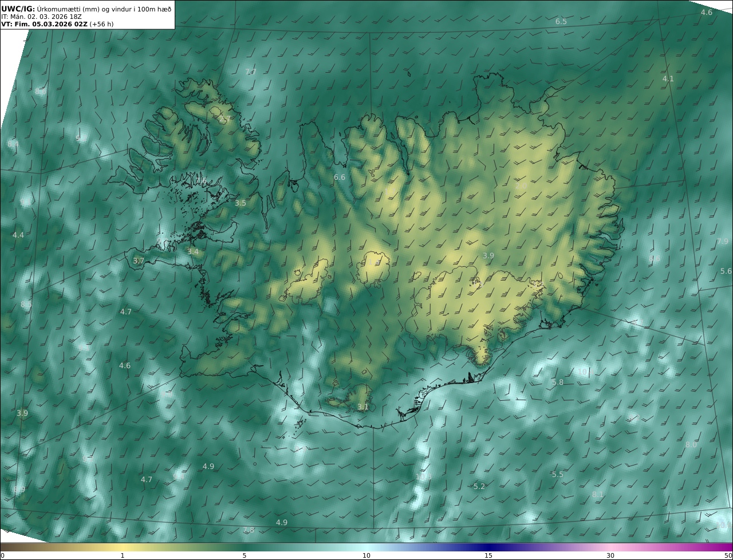Click the 3.7 value label

pyautogui.click(x=139, y=261)
